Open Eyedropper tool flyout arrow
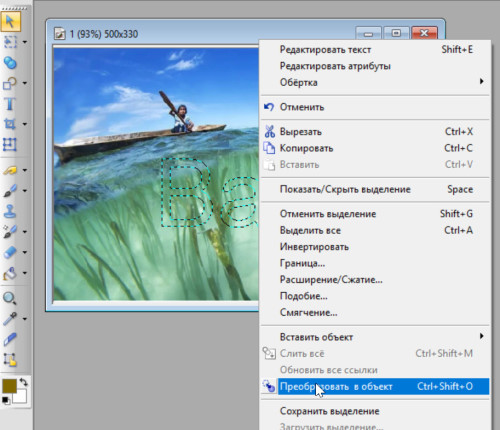500x430 pixels. click(25, 319)
